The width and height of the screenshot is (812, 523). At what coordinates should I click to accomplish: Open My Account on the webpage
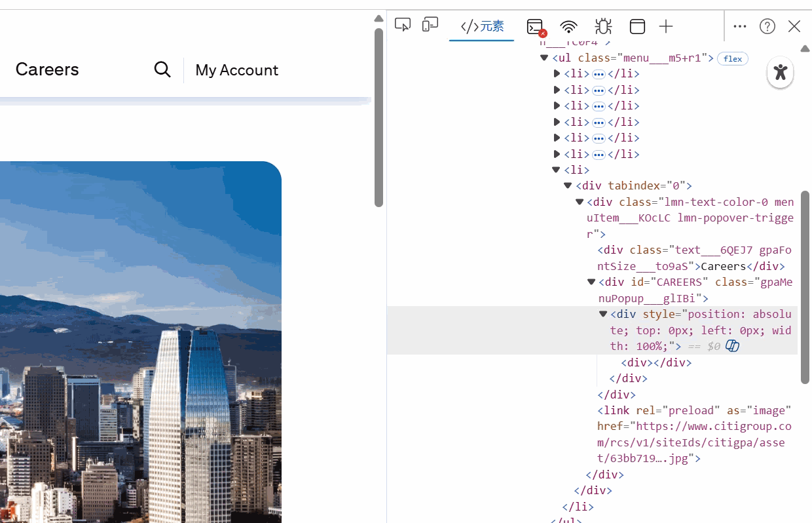tap(236, 70)
